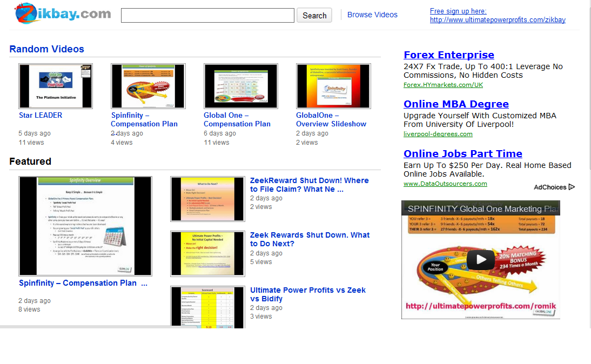This screenshot has width=591, height=364.
Task: Click the '6 days ago' text under Global One
Action: pos(220,133)
